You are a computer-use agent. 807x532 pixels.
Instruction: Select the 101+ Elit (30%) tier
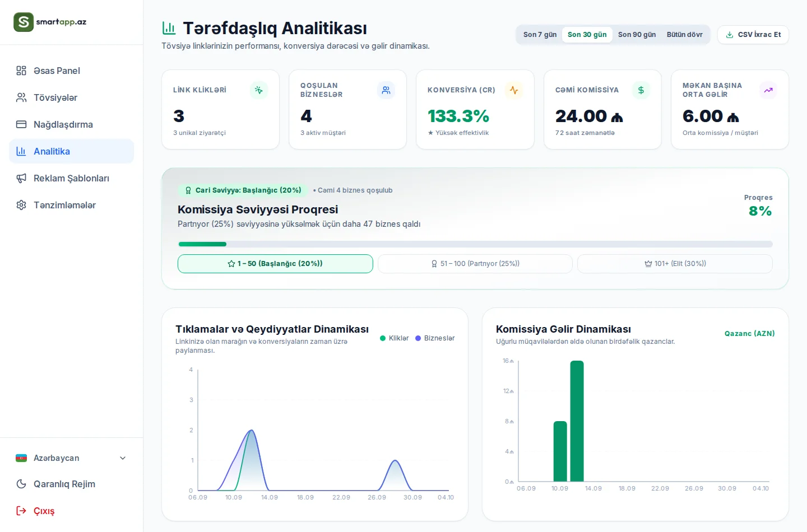(675, 264)
